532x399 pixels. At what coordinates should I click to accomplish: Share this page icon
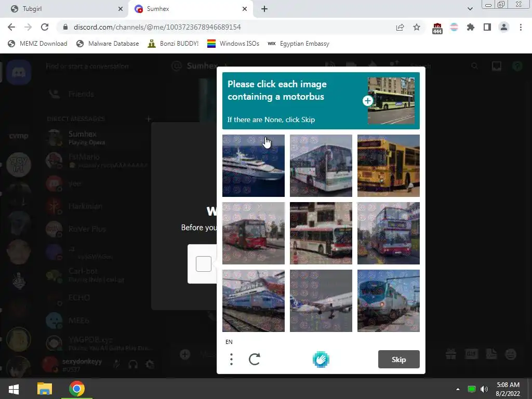(400, 27)
